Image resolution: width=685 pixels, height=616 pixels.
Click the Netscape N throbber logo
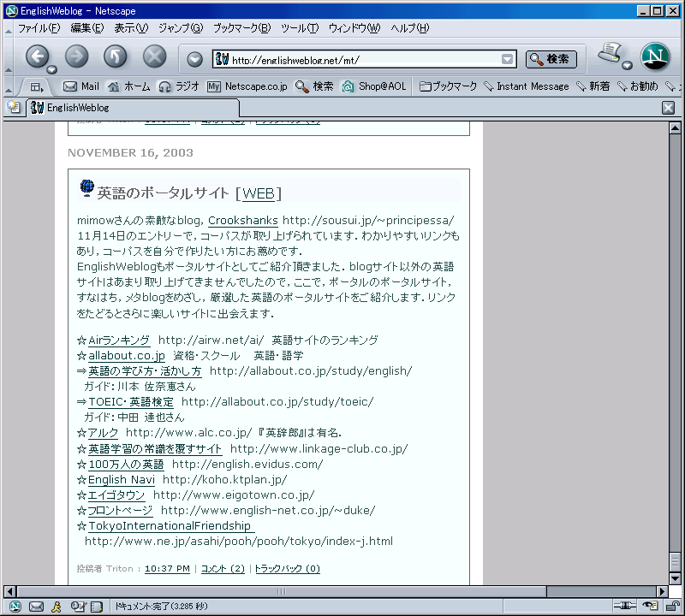655,56
